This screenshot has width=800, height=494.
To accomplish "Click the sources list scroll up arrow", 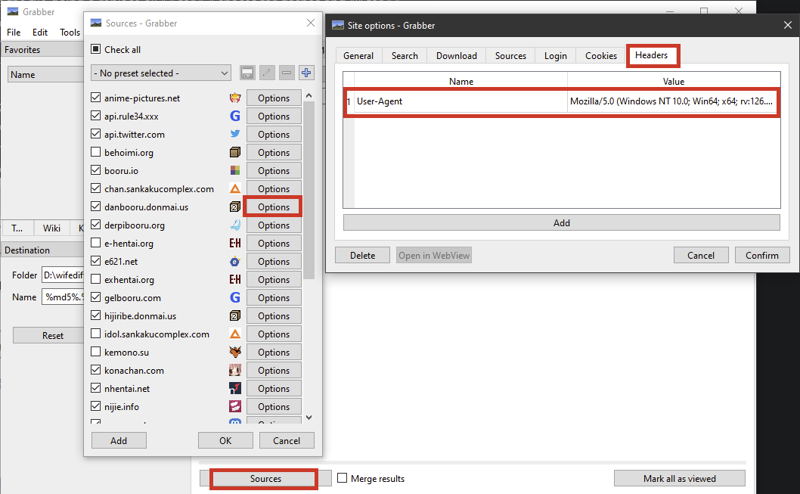I will click(x=309, y=96).
